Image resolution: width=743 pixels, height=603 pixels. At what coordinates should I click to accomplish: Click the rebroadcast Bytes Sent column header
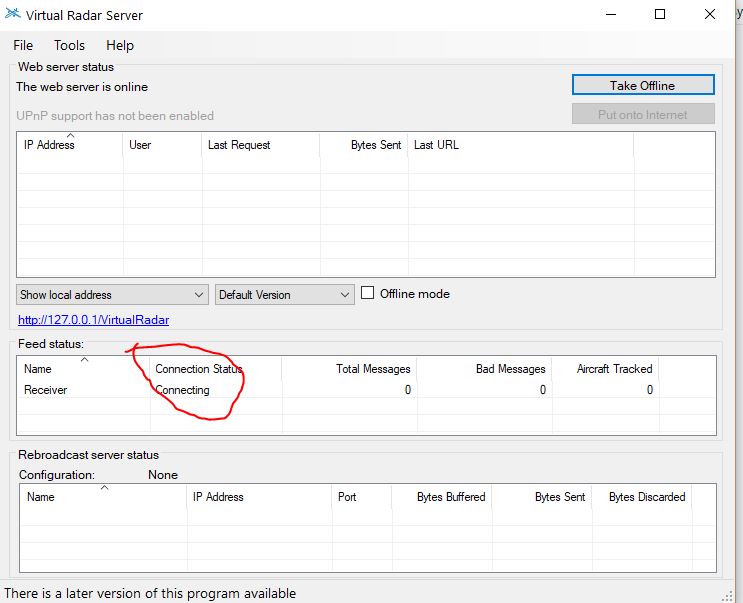542,497
